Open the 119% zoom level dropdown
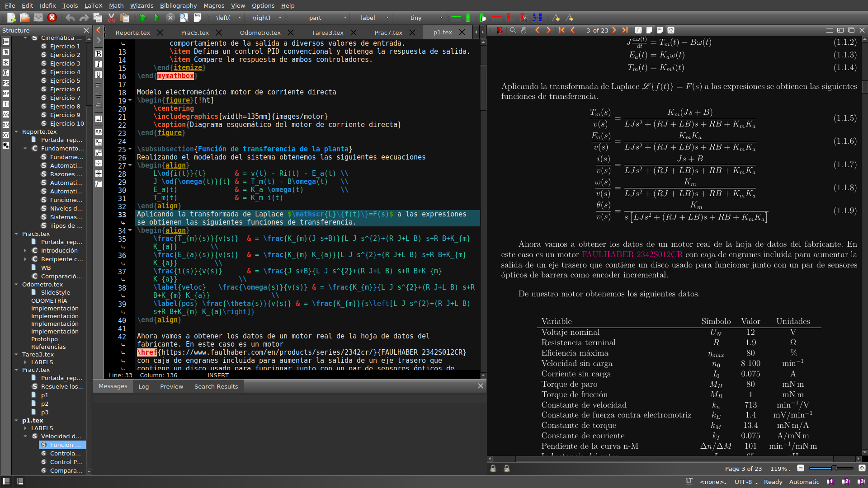 (x=780, y=469)
